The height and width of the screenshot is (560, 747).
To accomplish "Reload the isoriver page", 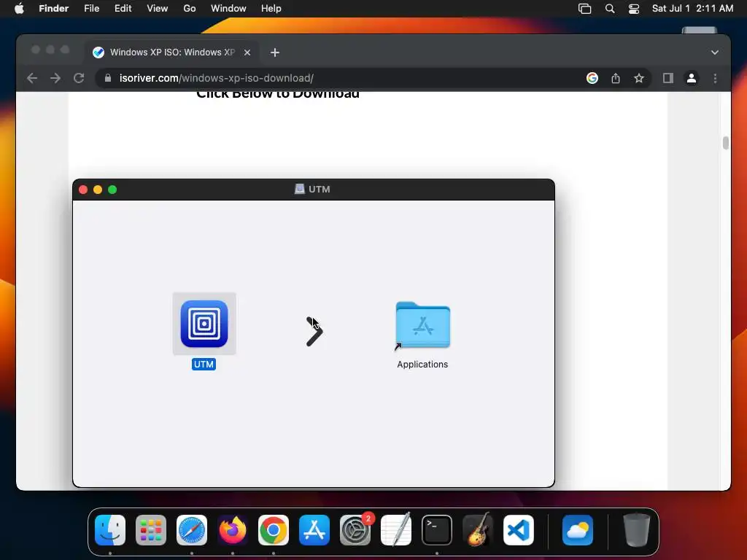I will point(79,78).
